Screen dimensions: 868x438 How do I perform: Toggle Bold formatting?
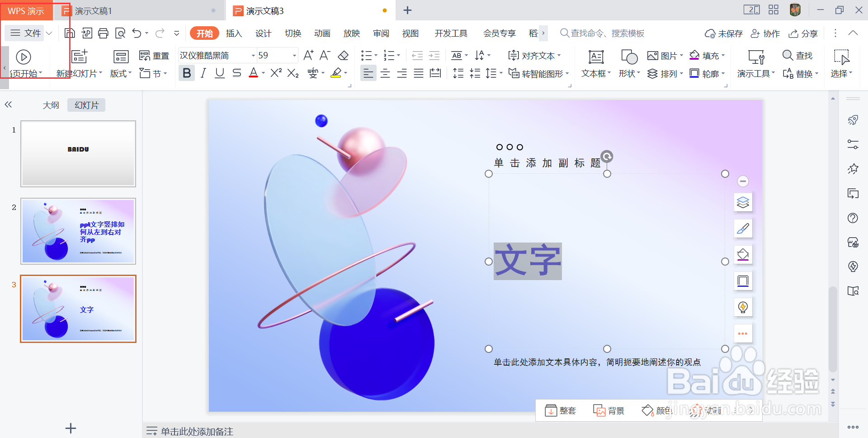(187, 73)
